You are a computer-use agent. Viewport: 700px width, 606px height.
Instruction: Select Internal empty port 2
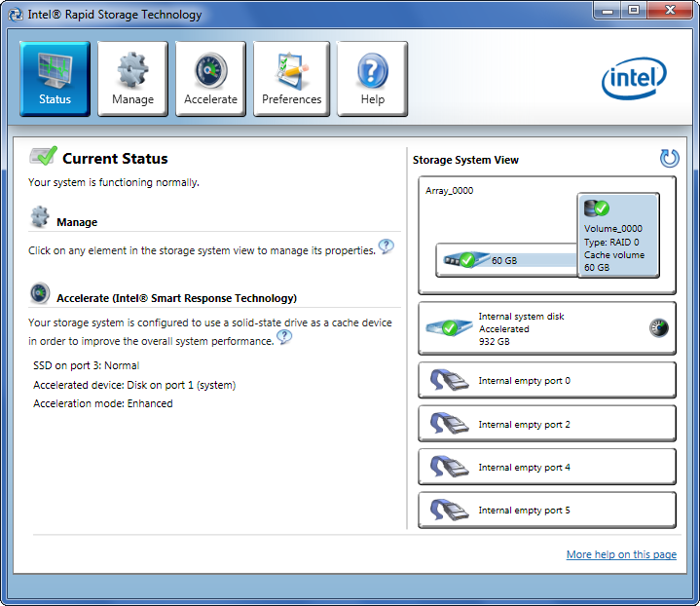547,424
